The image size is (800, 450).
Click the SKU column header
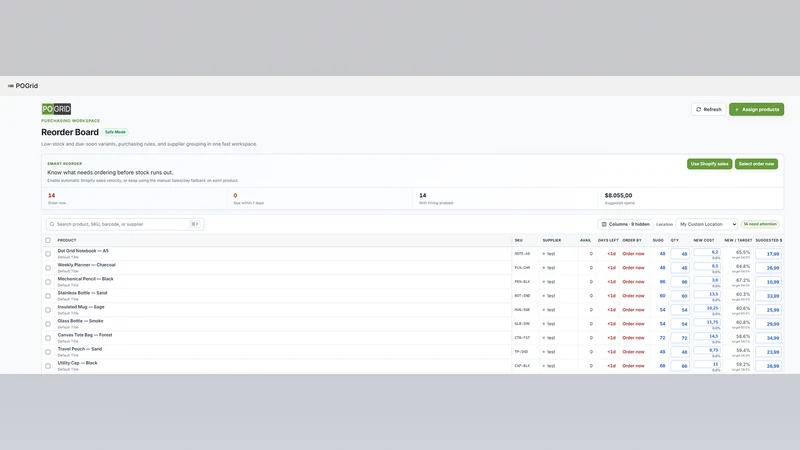[518, 240]
